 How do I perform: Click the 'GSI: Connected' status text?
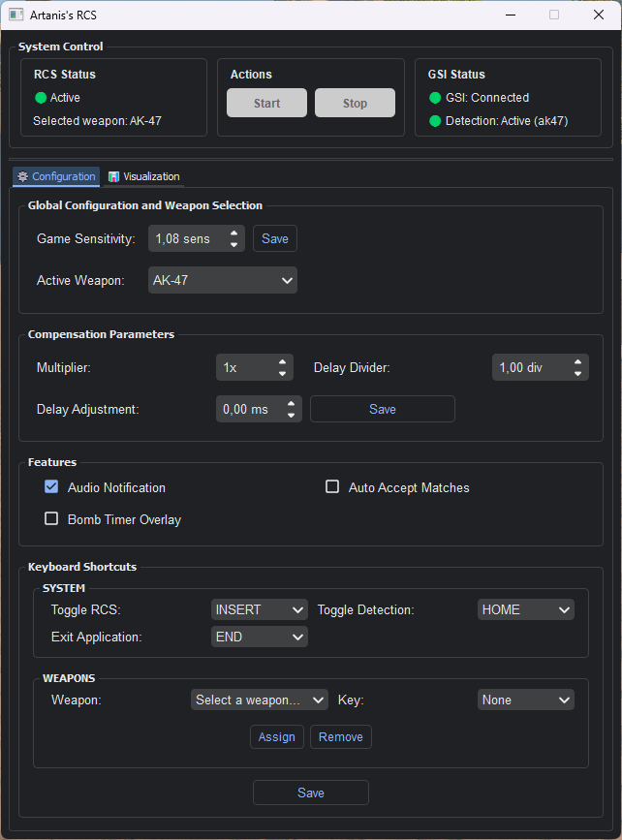pos(487,98)
